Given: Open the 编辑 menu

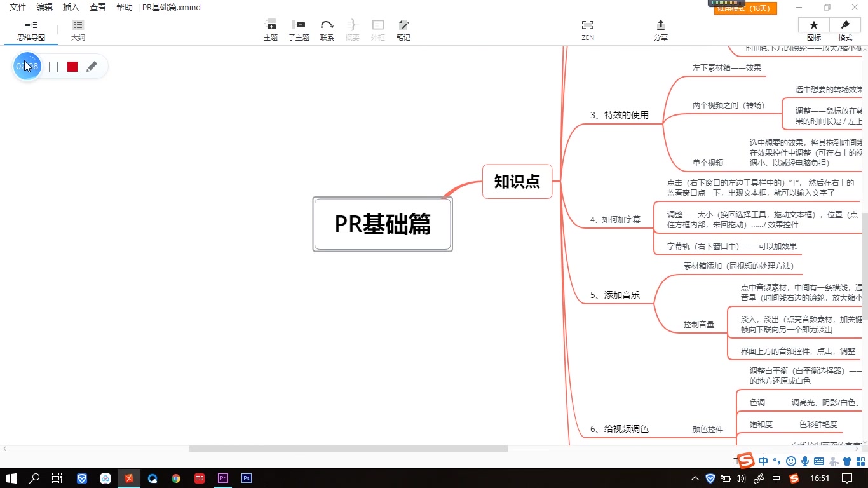Looking at the screenshot, I should coord(44,7).
